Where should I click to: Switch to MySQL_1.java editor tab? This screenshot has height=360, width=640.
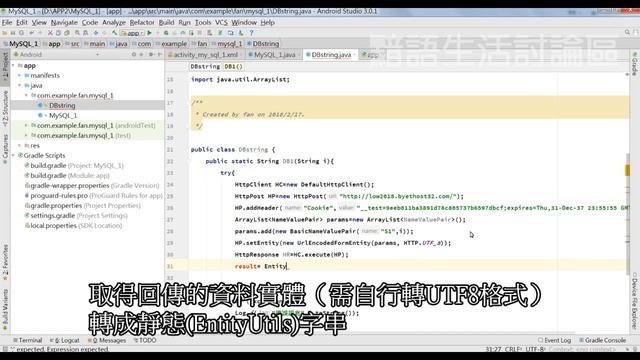click(274, 55)
